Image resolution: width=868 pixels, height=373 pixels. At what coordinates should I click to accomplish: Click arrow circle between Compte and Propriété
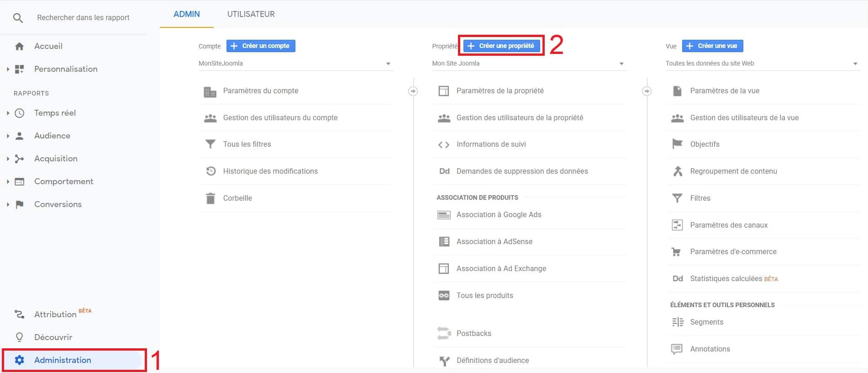coord(413,91)
